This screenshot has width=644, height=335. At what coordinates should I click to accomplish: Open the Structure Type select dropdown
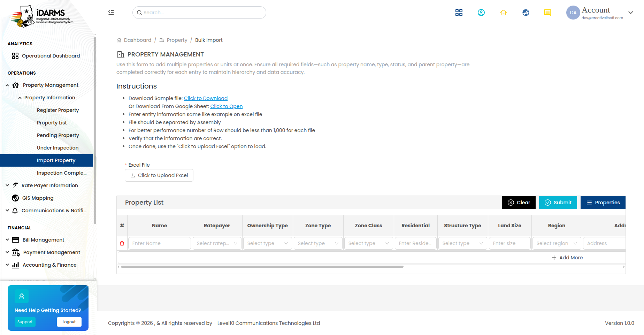tap(462, 243)
